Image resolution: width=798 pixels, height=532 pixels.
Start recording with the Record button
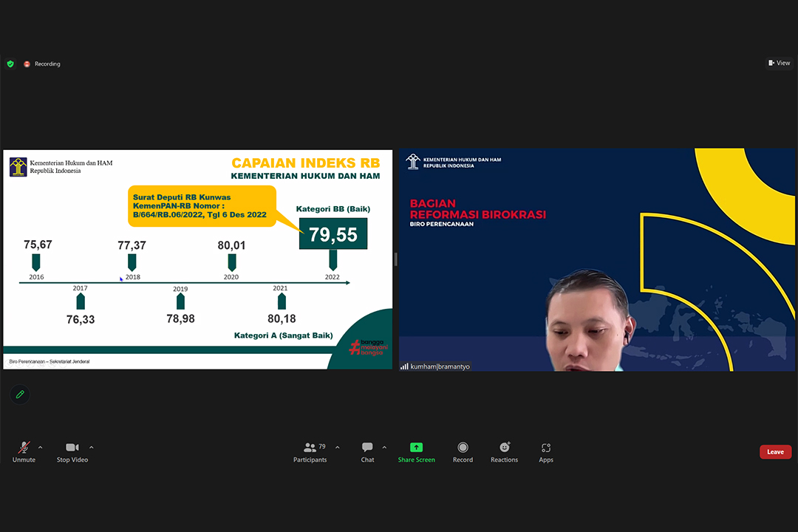463,451
